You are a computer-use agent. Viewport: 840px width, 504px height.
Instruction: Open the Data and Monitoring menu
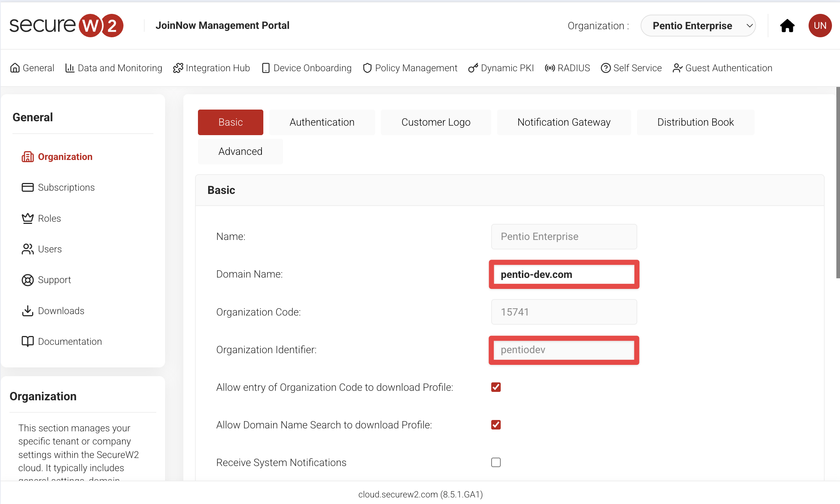click(x=114, y=68)
